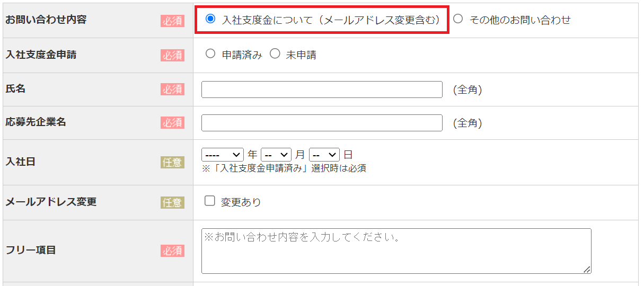
Task: Click the 任意 badge beside メールアドレス変更
Action: (x=173, y=202)
